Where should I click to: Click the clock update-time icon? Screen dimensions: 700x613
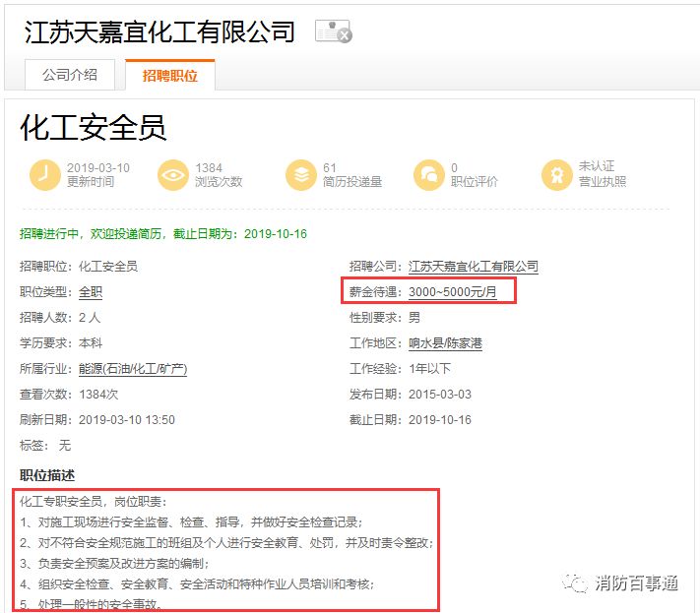tap(44, 175)
